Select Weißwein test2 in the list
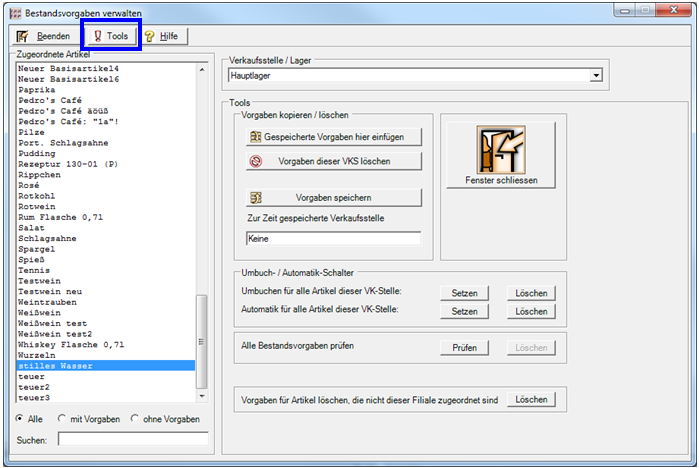699x468 pixels. click(106, 334)
